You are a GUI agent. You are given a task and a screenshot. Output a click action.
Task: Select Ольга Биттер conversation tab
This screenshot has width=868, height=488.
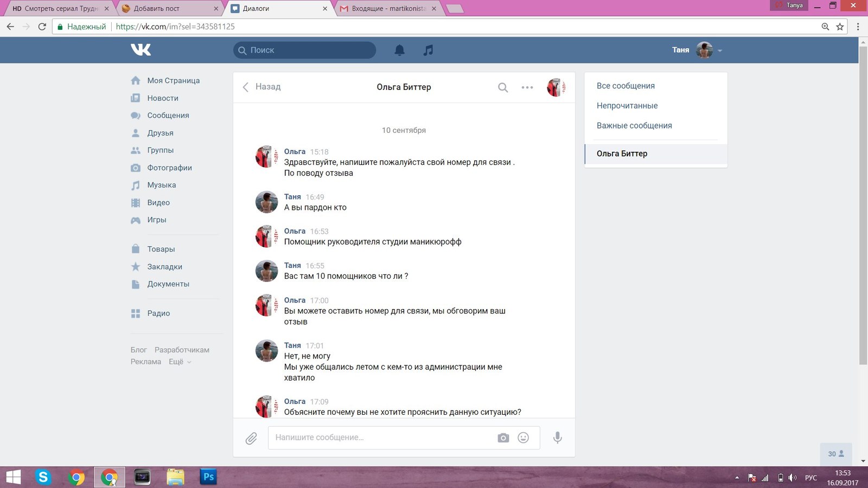pos(656,153)
